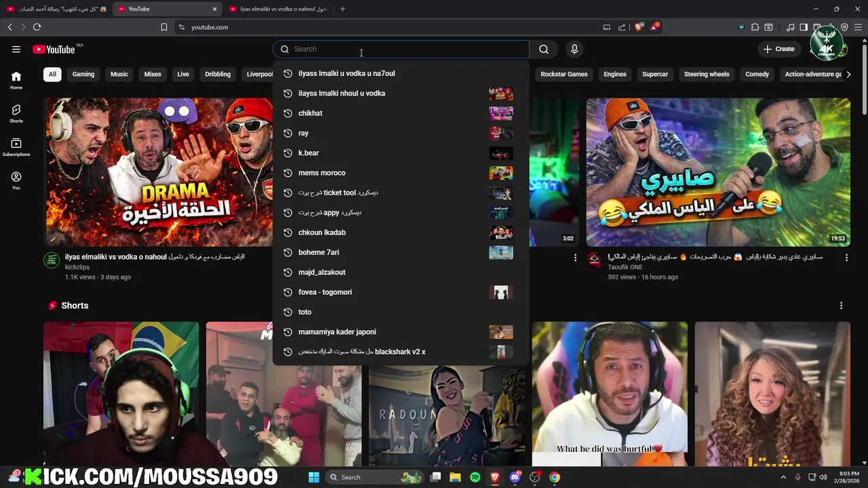This screenshot has height=488, width=868.
Task: Select the Rockstar Games chip
Action: [564, 74]
